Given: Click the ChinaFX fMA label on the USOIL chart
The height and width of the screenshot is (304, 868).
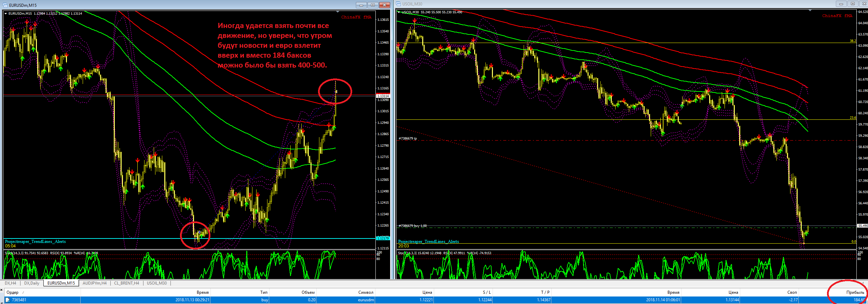Looking at the screenshot, I should click(x=837, y=16).
